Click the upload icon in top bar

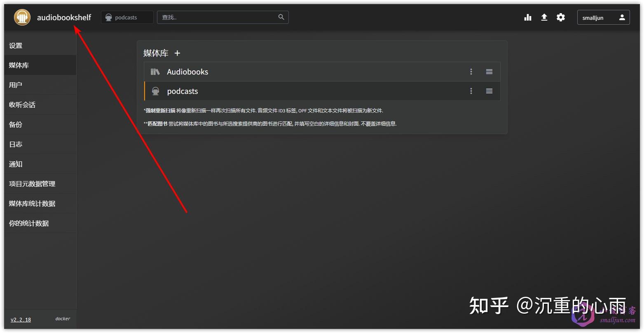click(544, 17)
